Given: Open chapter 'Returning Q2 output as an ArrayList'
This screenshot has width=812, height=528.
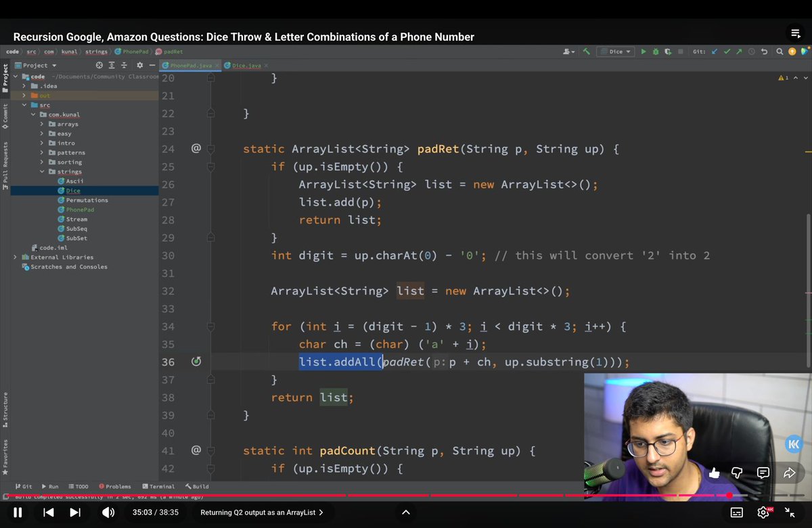Looking at the screenshot, I should 262,512.
